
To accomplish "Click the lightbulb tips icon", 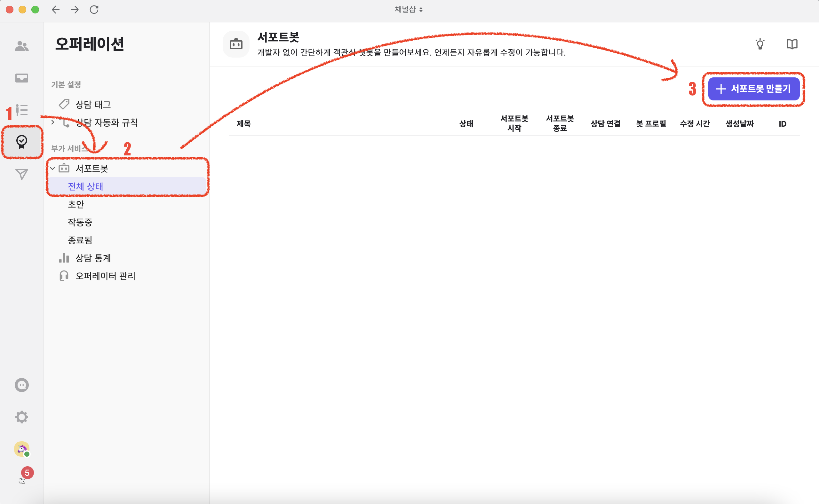I will (x=760, y=44).
